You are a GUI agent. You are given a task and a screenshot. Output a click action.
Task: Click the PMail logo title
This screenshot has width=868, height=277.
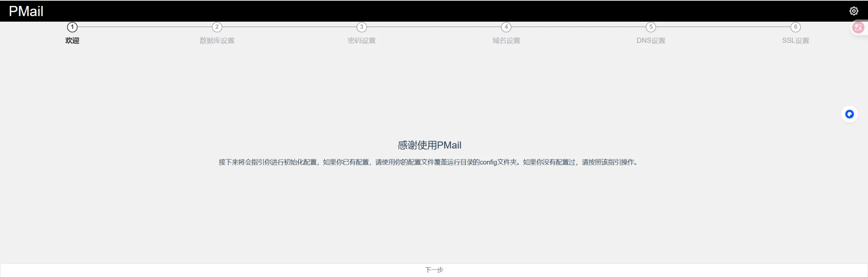click(x=26, y=11)
